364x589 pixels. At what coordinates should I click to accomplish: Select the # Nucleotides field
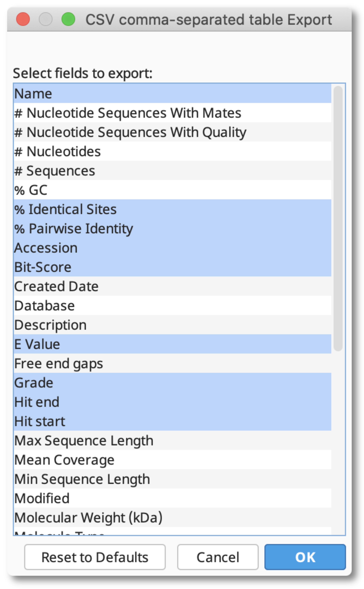(x=172, y=151)
